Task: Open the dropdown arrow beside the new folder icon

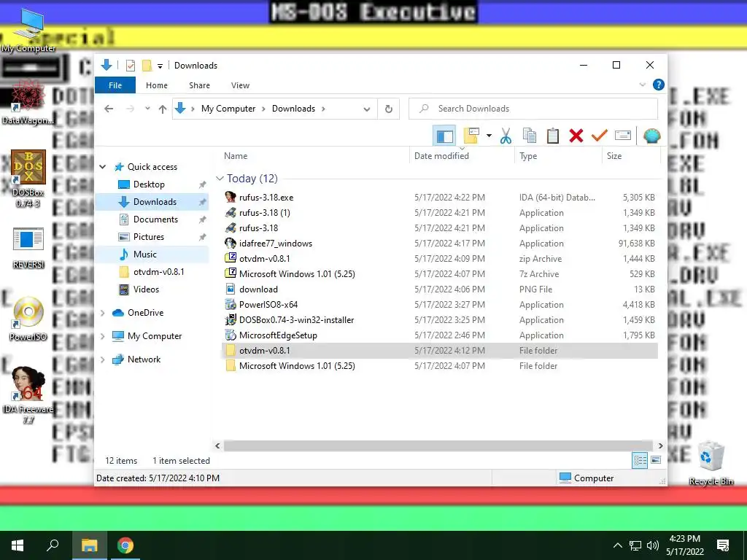Action: (x=489, y=136)
